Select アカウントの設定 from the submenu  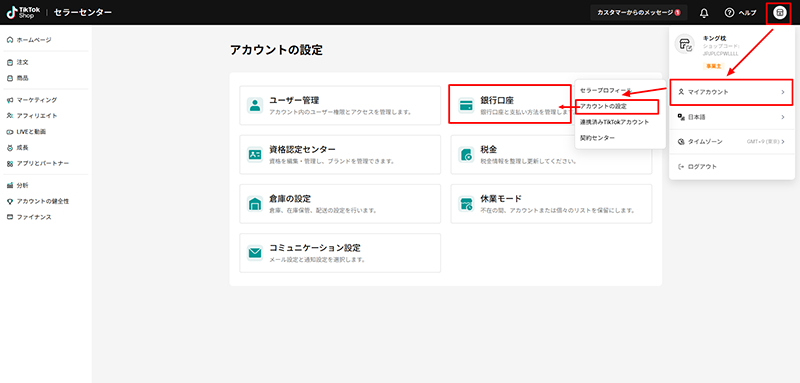(603, 106)
